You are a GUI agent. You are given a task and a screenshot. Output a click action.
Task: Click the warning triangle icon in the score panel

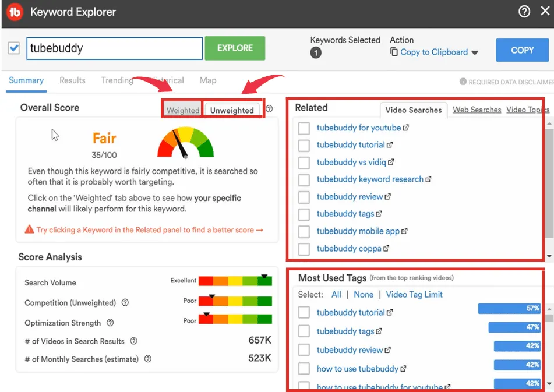pos(29,229)
